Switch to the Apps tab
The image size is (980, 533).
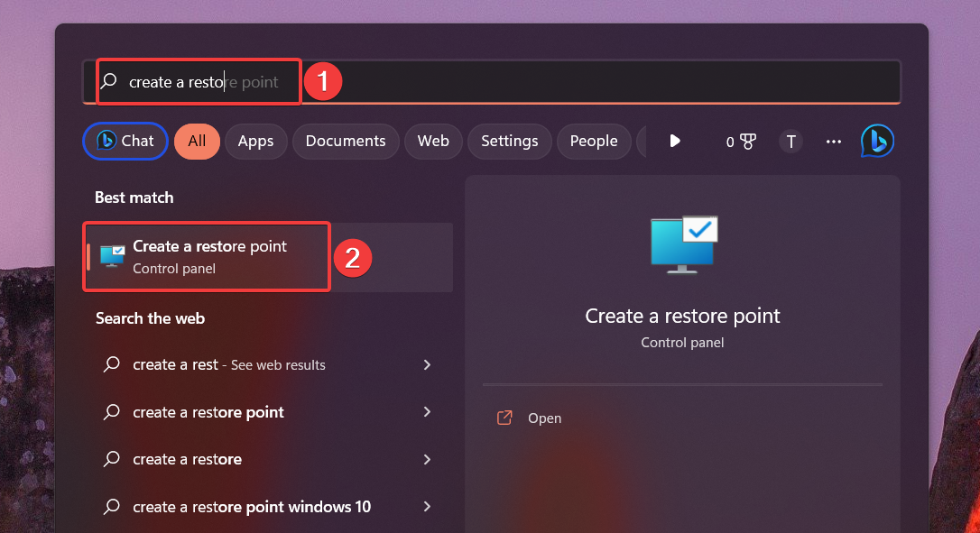(255, 141)
